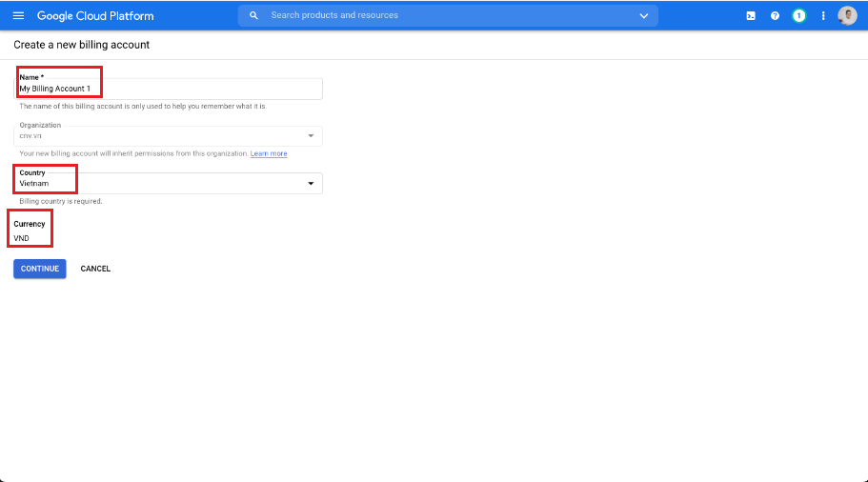868x482 pixels.
Task: Click the Currency label
Action: [x=30, y=224]
